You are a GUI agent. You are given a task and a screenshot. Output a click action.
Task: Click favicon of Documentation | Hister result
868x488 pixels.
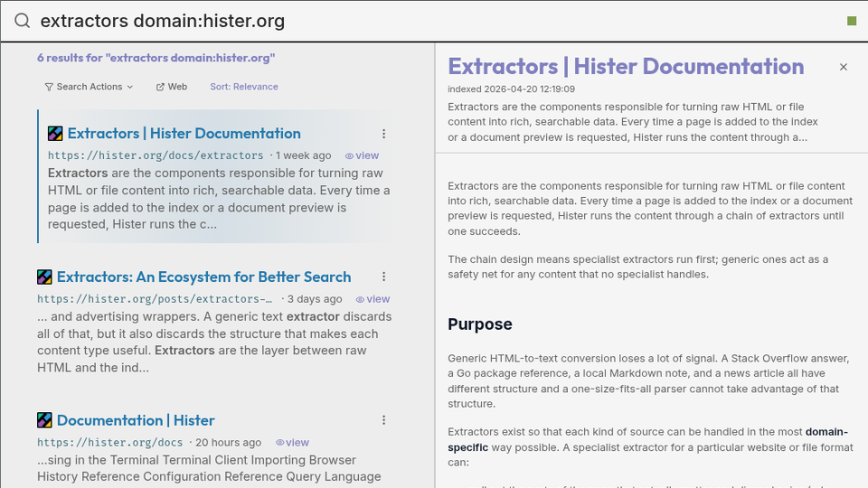[x=44, y=420]
